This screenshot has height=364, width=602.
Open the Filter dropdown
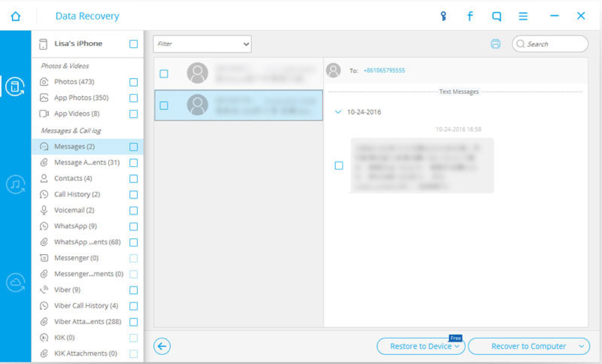[202, 44]
